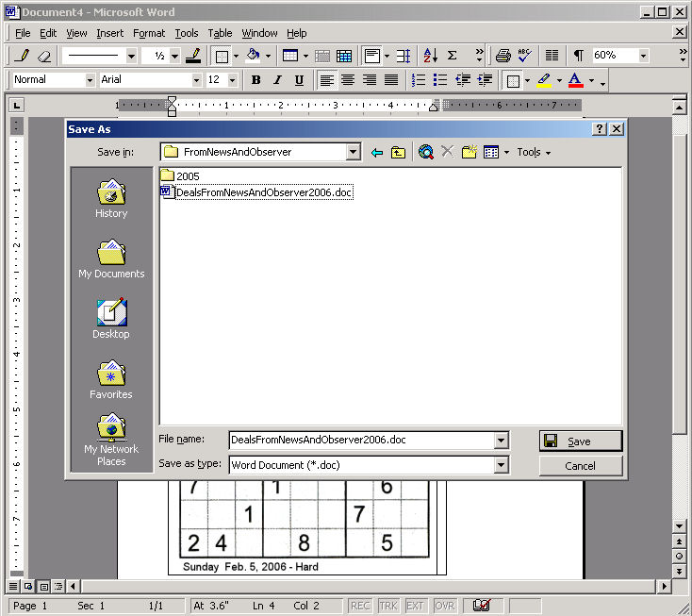Click the Font Color button
The image size is (692, 616).
point(575,80)
